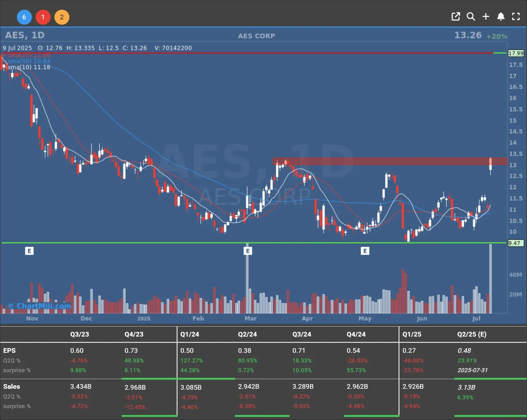Click the 40M volume axis label
This screenshot has height=420, width=527.
click(515, 275)
